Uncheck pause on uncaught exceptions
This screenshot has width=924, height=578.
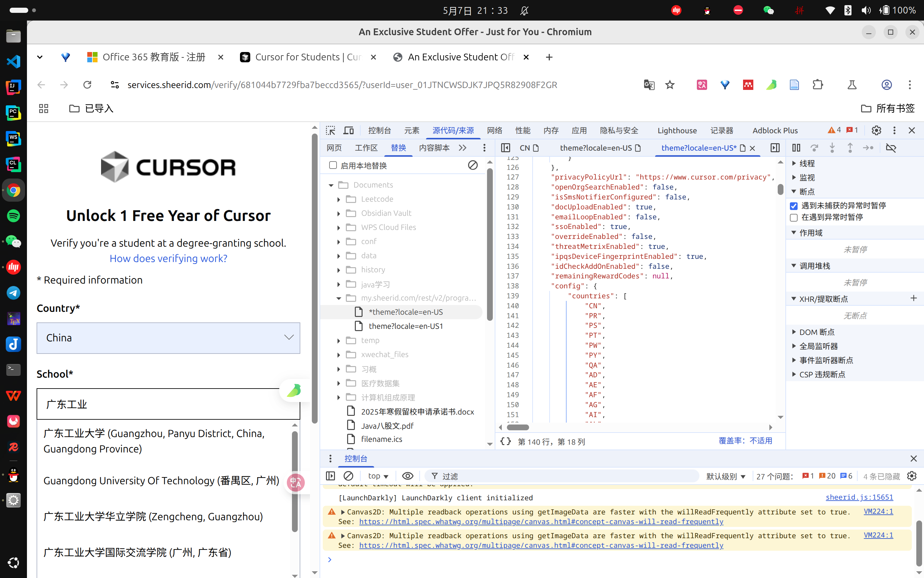pos(794,206)
